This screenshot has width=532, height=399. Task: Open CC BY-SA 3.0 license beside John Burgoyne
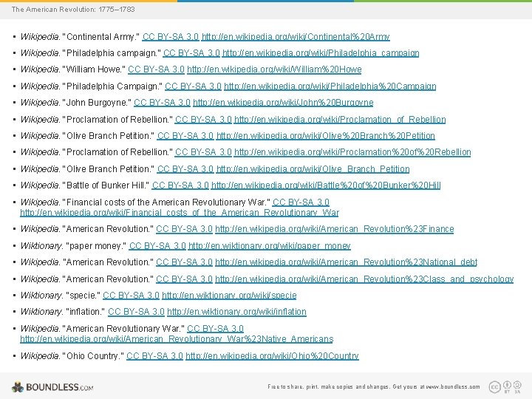pos(162,103)
